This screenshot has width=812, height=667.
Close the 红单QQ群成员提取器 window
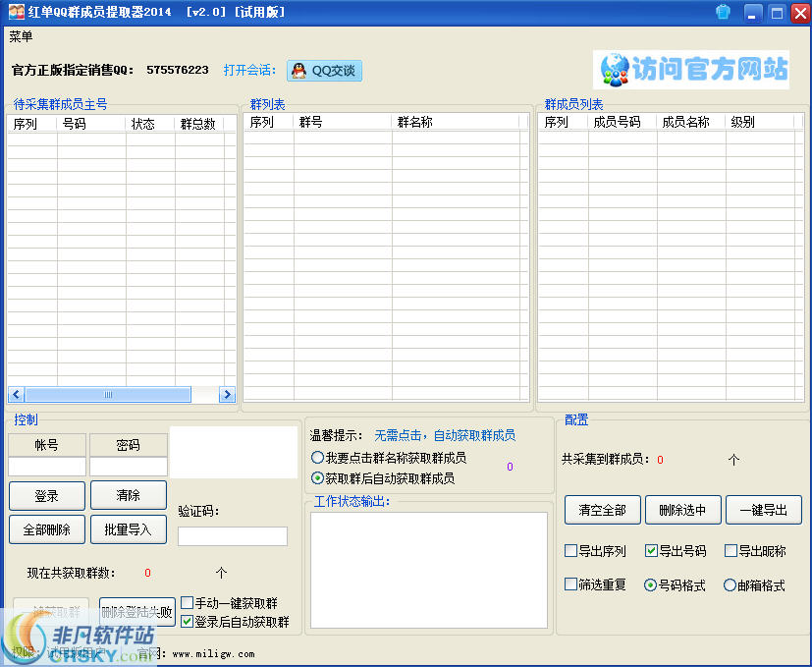tap(800, 13)
